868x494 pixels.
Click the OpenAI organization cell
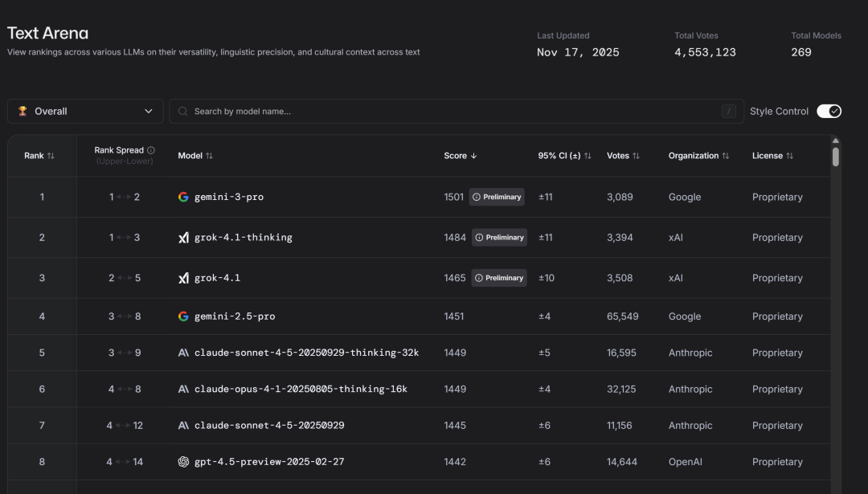[686, 462]
